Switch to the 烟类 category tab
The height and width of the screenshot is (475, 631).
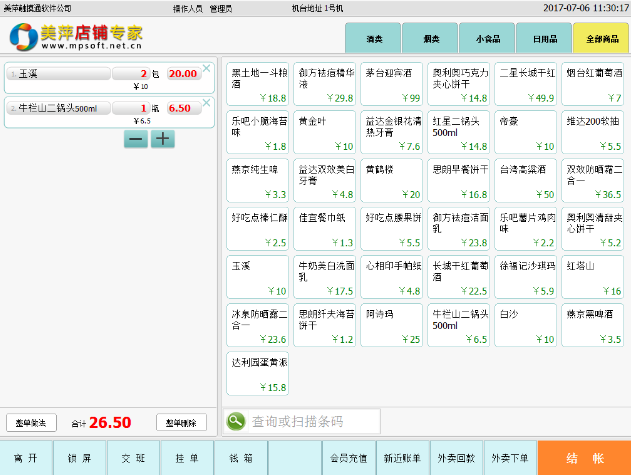(430, 38)
